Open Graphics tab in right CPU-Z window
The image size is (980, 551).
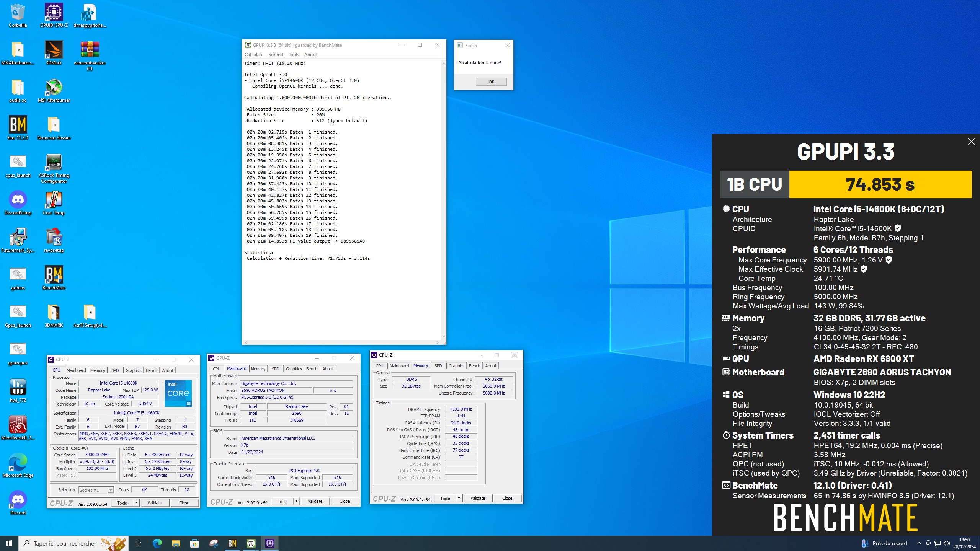(x=456, y=366)
